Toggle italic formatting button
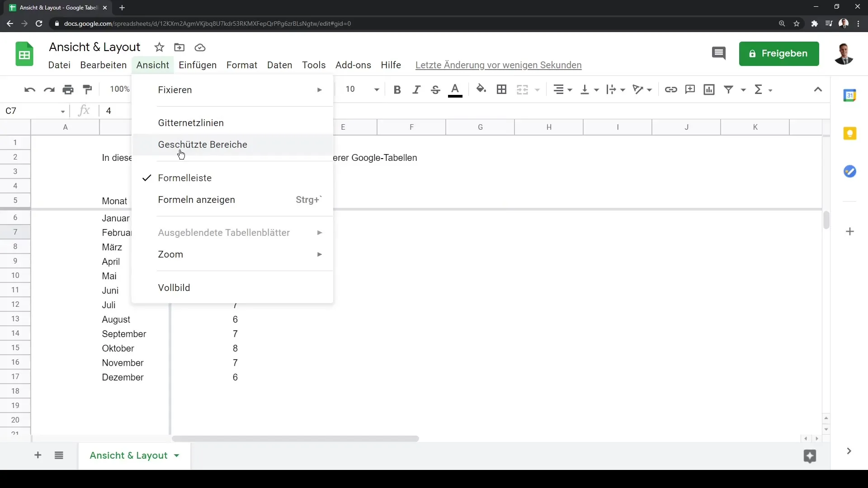 416,89
